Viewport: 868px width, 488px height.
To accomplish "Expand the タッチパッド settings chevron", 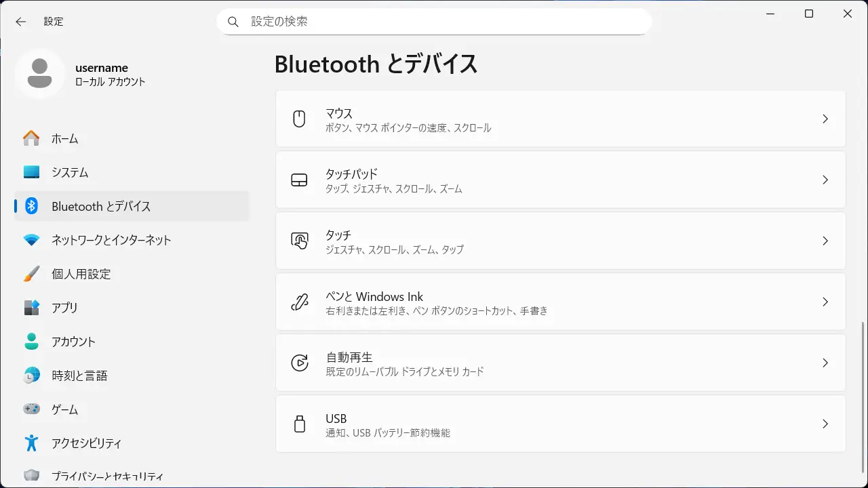I will [825, 180].
